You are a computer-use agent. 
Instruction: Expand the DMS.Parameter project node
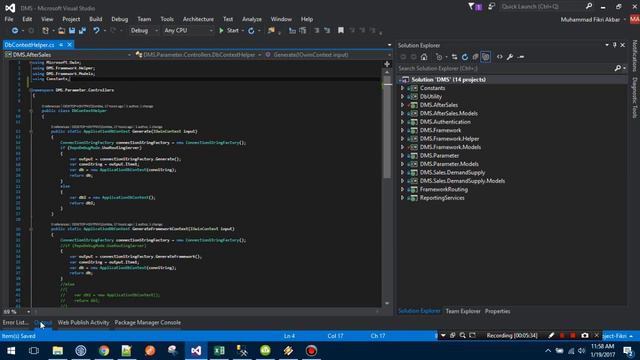pyautogui.click(x=402, y=156)
